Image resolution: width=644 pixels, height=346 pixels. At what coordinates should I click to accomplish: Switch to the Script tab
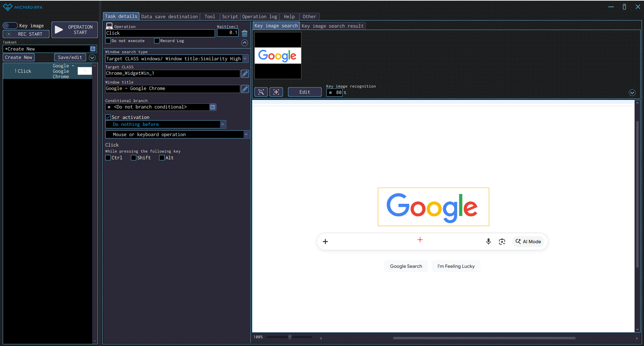[x=230, y=16]
